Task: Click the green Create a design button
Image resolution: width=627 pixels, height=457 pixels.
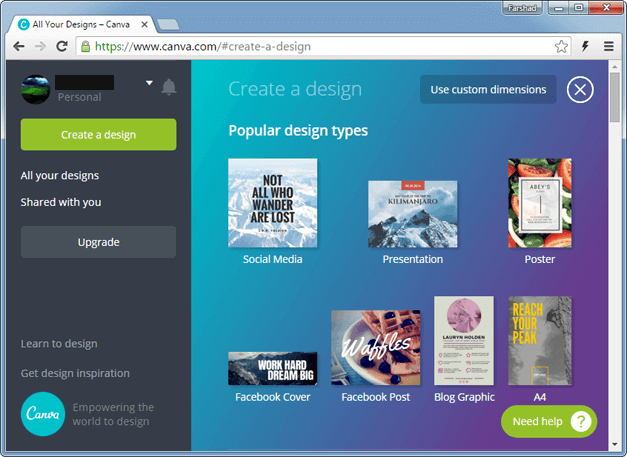Action: [x=98, y=134]
